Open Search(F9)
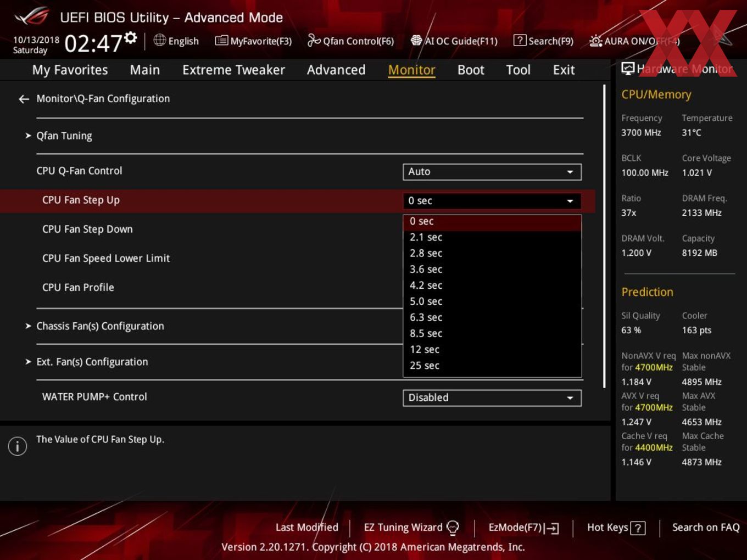 [x=543, y=41]
